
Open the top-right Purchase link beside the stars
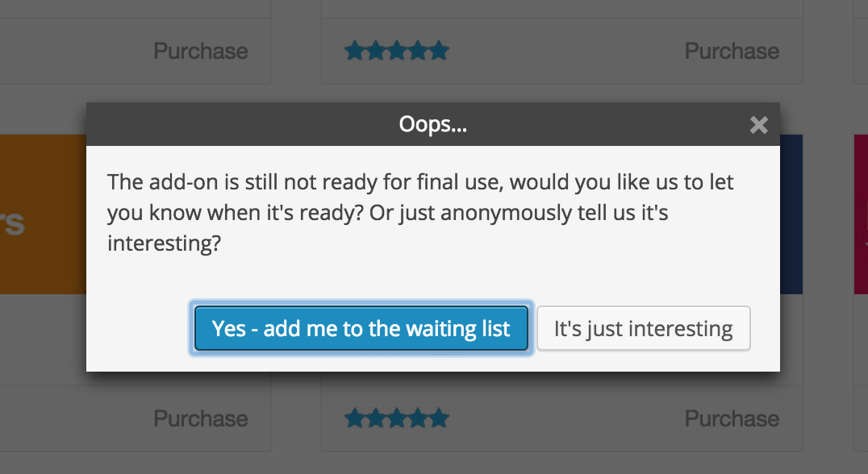(731, 52)
